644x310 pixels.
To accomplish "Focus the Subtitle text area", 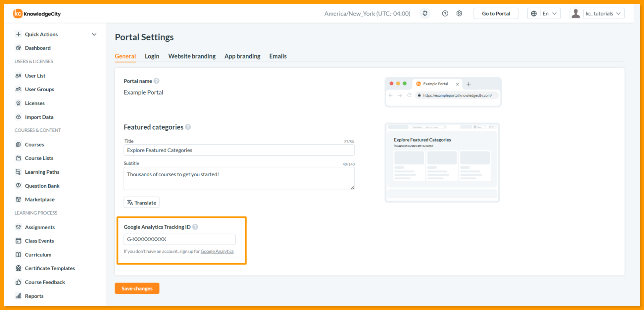I will pyautogui.click(x=239, y=179).
